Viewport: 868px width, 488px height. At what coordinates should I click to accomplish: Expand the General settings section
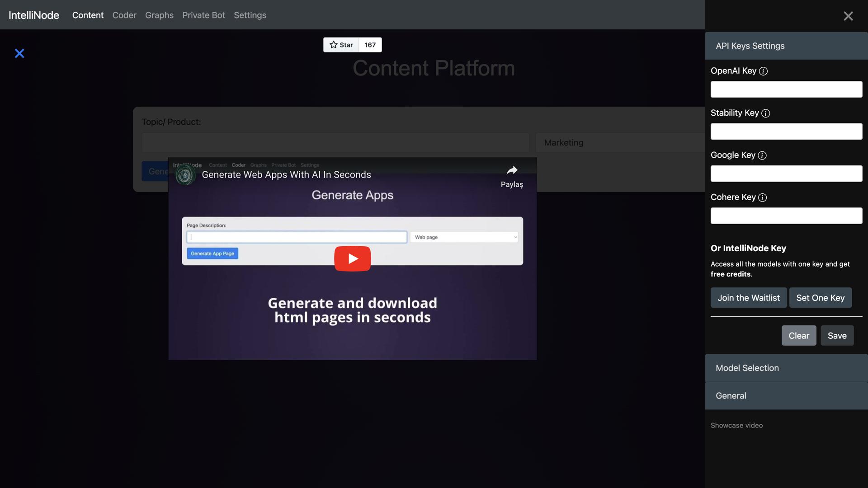coord(786,395)
